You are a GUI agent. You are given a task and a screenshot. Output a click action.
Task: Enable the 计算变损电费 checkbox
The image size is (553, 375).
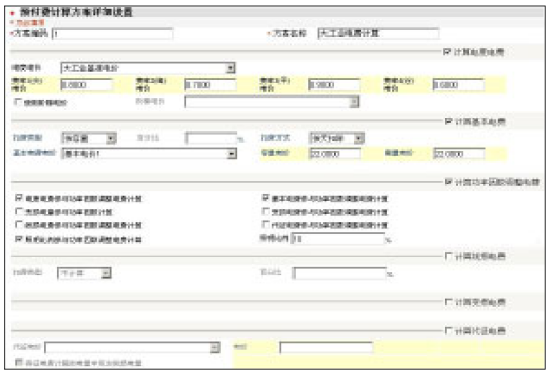[x=449, y=302]
